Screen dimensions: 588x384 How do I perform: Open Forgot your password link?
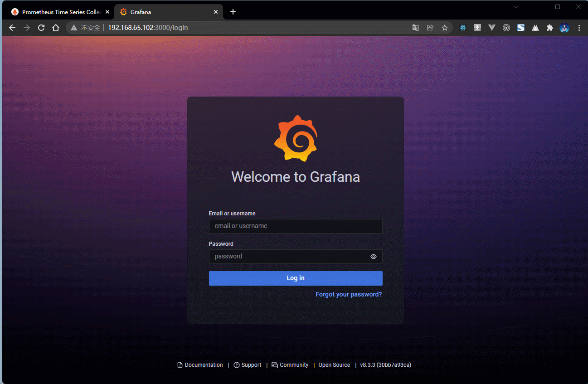click(349, 295)
